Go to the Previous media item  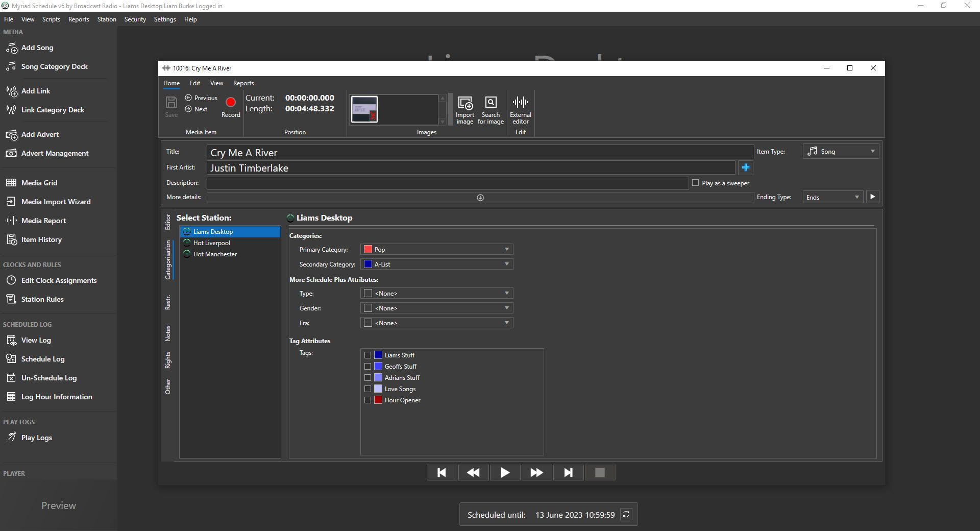pos(201,98)
